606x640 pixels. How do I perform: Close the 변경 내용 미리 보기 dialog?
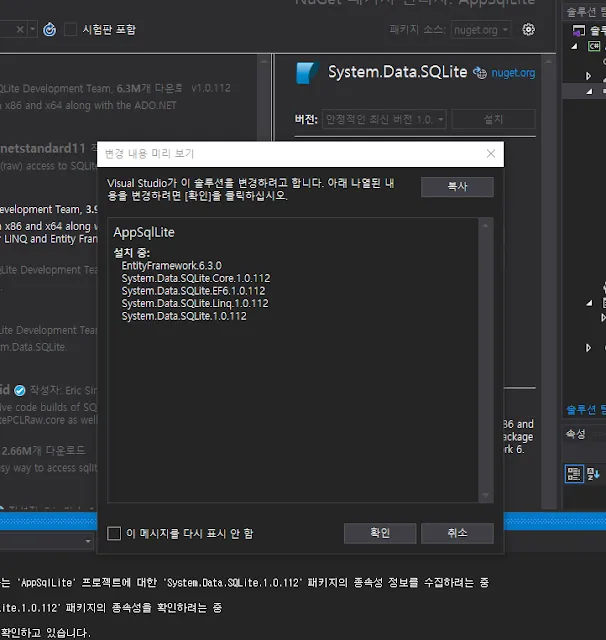click(x=491, y=153)
